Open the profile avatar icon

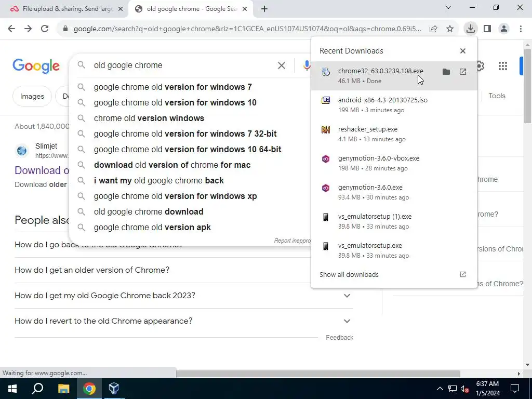point(504,29)
